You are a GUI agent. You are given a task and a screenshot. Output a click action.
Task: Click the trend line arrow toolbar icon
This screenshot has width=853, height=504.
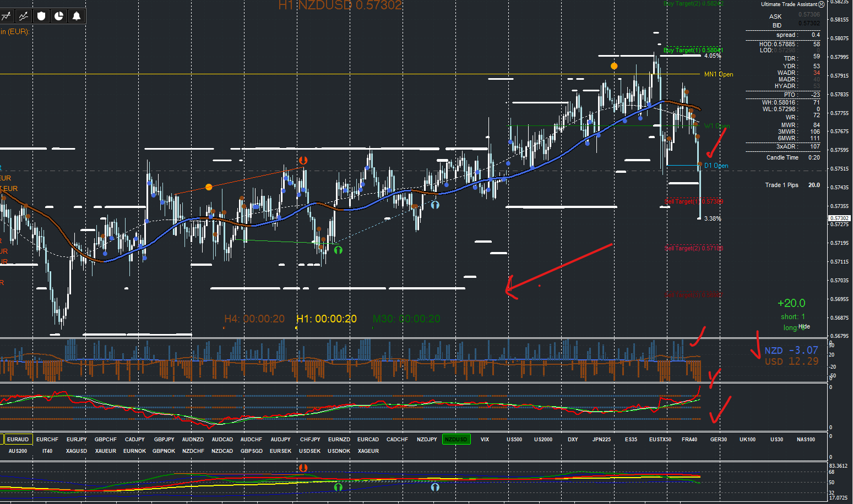(6, 16)
